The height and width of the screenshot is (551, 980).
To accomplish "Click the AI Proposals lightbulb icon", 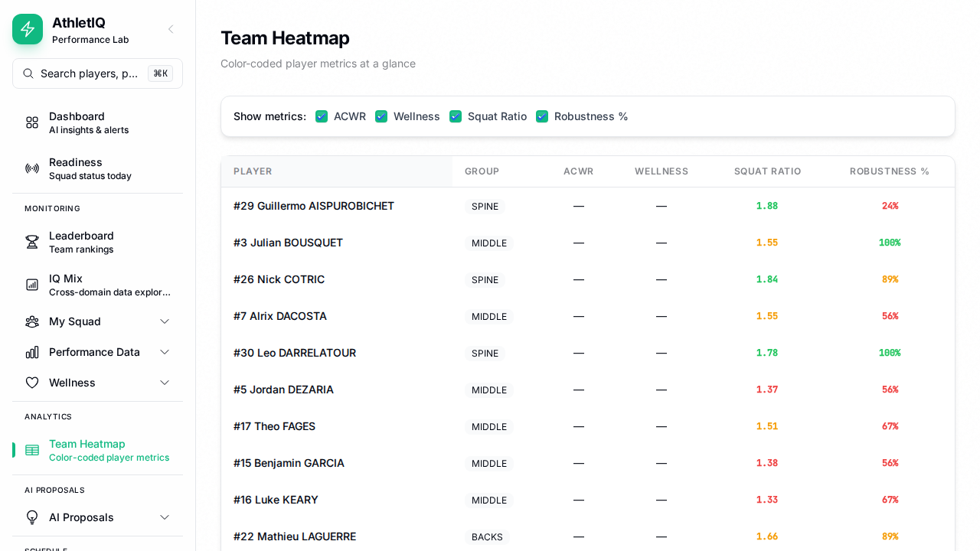I will coord(31,517).
